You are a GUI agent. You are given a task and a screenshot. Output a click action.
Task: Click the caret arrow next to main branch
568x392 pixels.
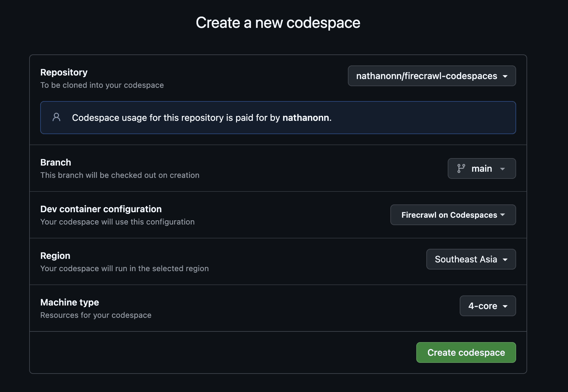(x=503, y=169)
